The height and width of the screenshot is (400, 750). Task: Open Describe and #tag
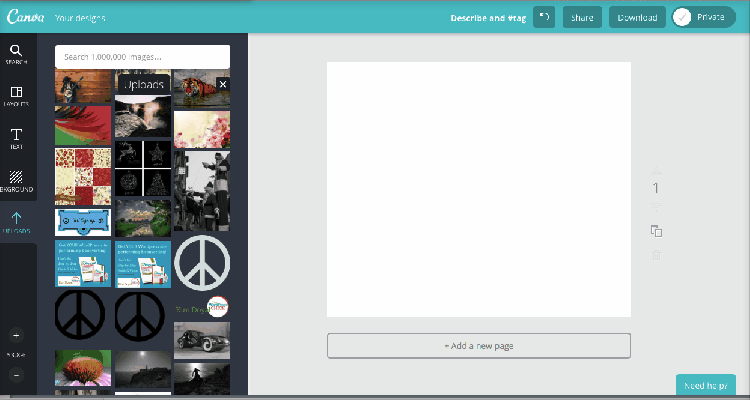pos(488,18)
